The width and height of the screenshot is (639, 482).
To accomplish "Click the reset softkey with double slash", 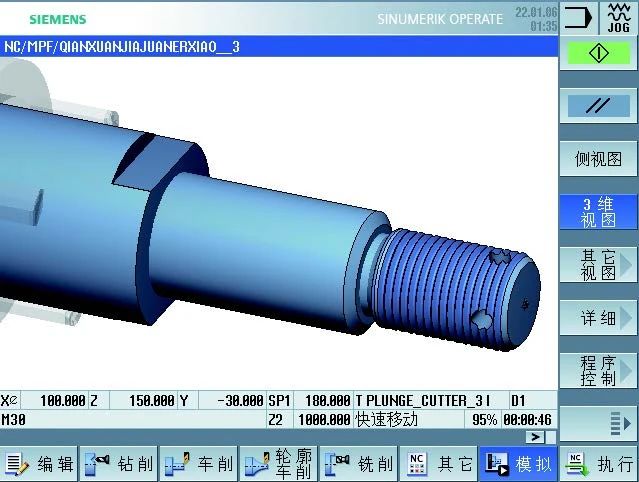I will [x=598, y=105].
